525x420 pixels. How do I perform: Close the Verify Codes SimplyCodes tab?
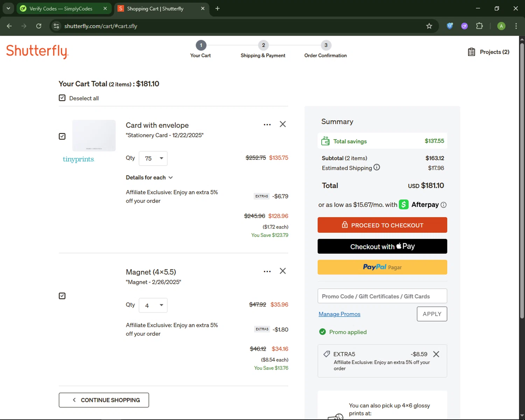(105, 8)
